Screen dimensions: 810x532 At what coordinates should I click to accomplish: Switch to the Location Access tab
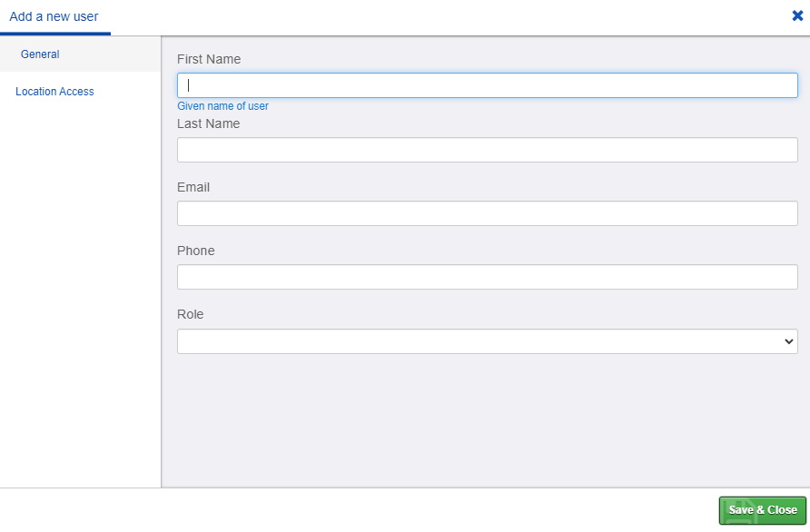[x=54, y=91]
